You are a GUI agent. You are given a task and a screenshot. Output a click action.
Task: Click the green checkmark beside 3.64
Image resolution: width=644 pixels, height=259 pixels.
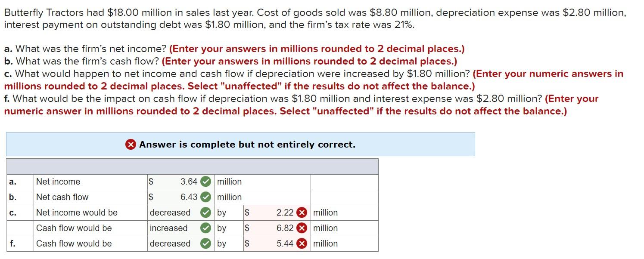(x=205, y=182)
